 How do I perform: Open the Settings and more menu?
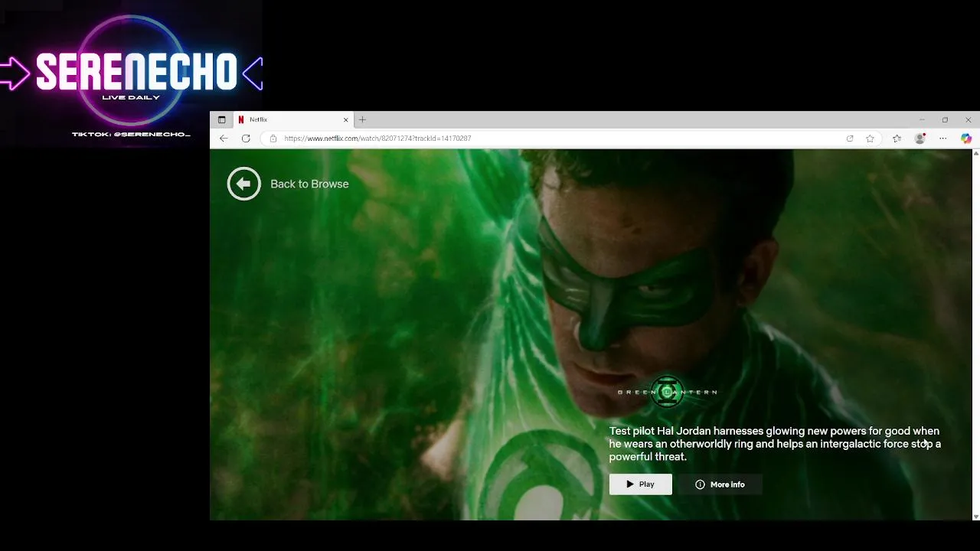click(x=943, y=139)
